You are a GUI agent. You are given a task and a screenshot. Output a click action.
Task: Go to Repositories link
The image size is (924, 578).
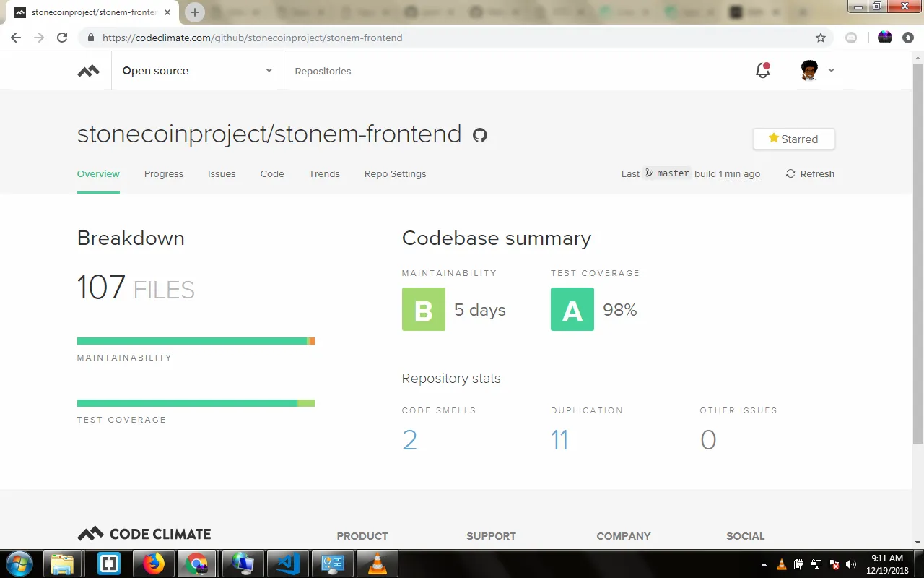323,71
